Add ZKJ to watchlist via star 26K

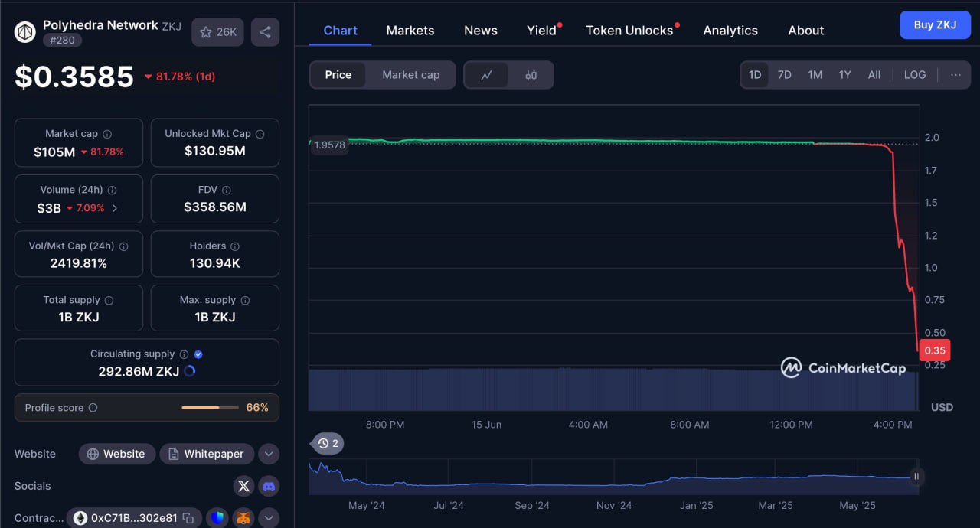pos(217,32)
